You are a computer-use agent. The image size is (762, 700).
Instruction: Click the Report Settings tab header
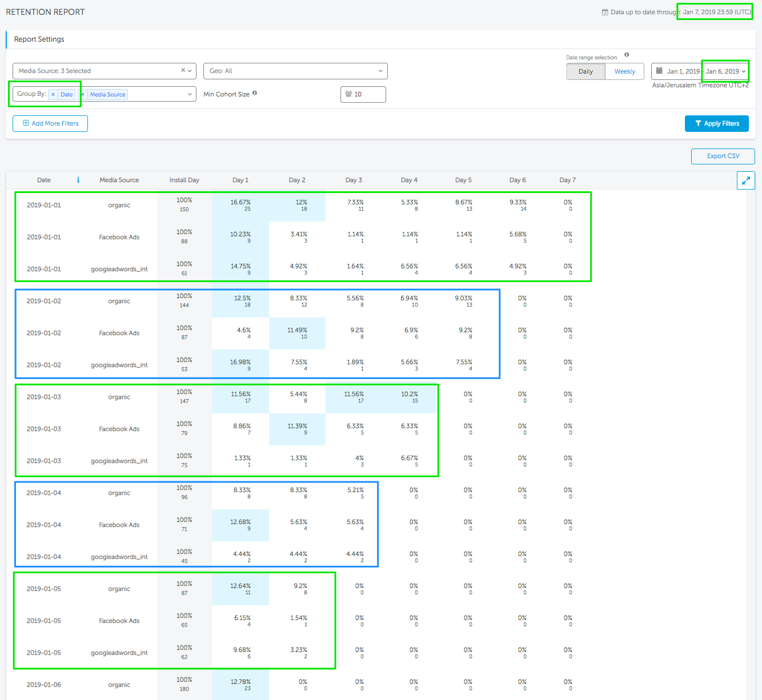[39, 39]
